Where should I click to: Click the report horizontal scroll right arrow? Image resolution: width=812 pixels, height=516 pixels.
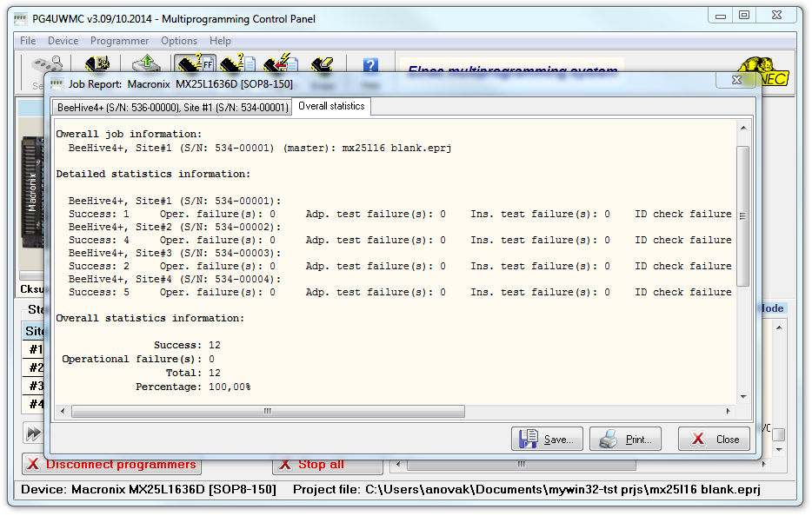(x=729, y=412)
